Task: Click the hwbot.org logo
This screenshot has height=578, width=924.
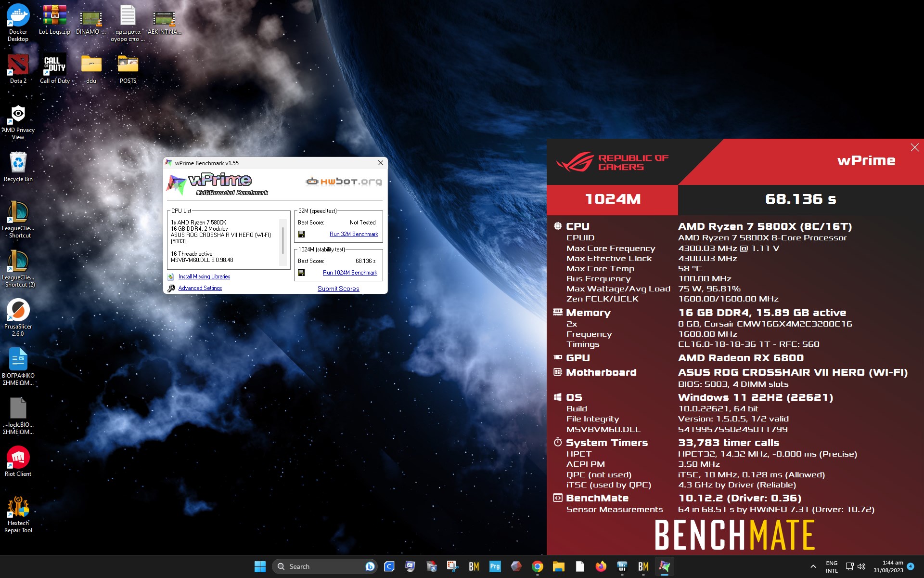Action: pyautogui.click(x=344, y=182)
